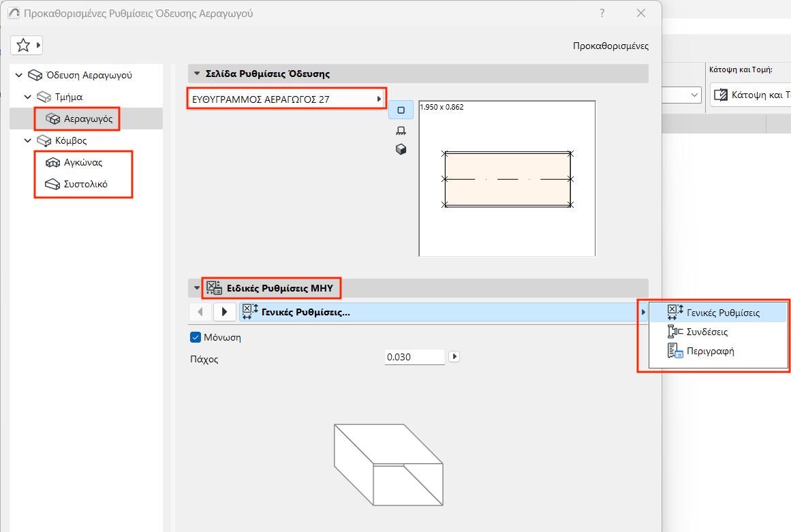Go to previous settings page arrow
Screen dimensions: 791x532
click(x=200, y=311)
